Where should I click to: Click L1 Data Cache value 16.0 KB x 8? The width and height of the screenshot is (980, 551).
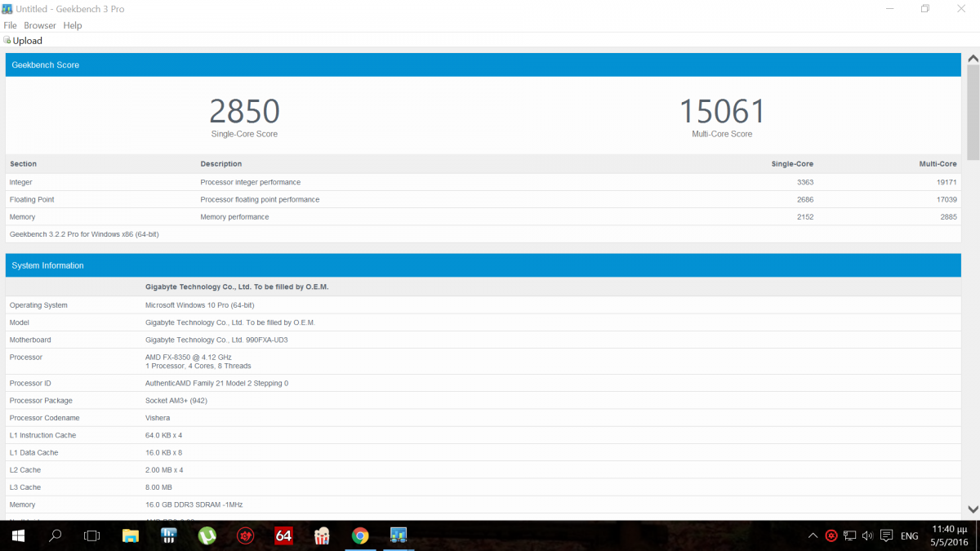[164, 452]
